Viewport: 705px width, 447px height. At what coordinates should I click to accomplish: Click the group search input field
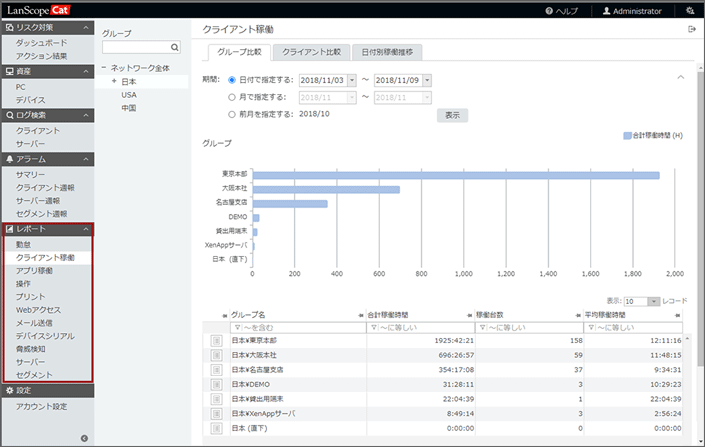tap(135, 47)
